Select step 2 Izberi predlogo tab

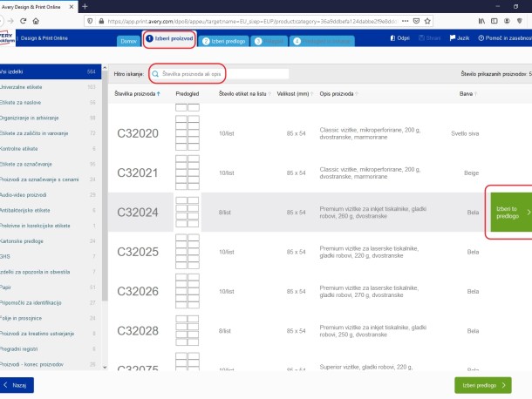(x=223, y=41)
